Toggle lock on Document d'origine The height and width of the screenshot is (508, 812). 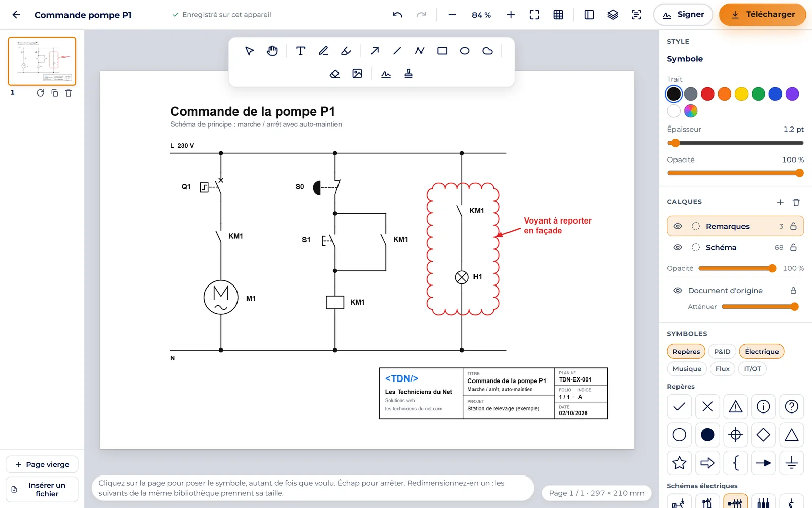pyautogui.click(x=793, y=291)
